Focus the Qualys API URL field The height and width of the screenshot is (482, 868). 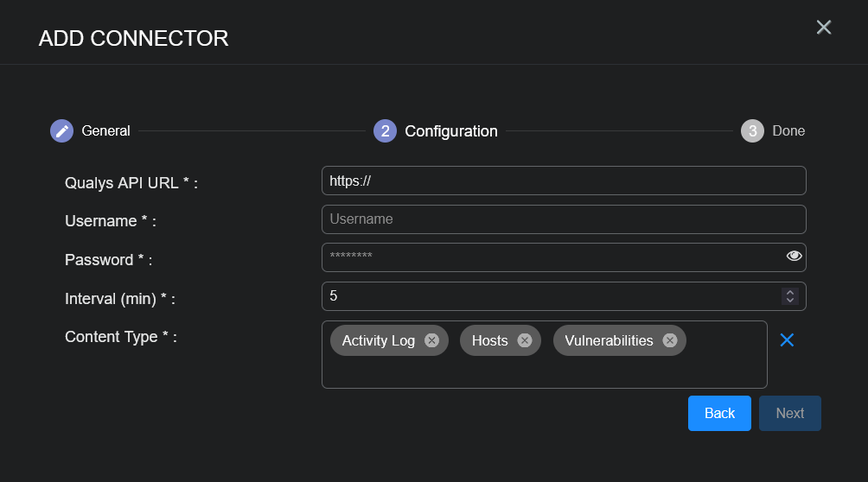click(564, 181)
